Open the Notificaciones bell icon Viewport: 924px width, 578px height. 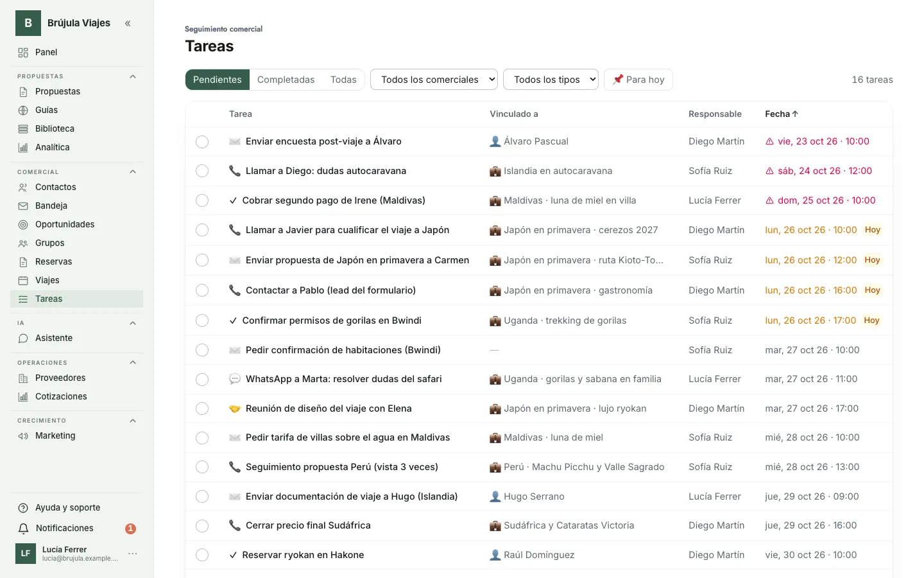pyautogui.click(x=23, y=529)
